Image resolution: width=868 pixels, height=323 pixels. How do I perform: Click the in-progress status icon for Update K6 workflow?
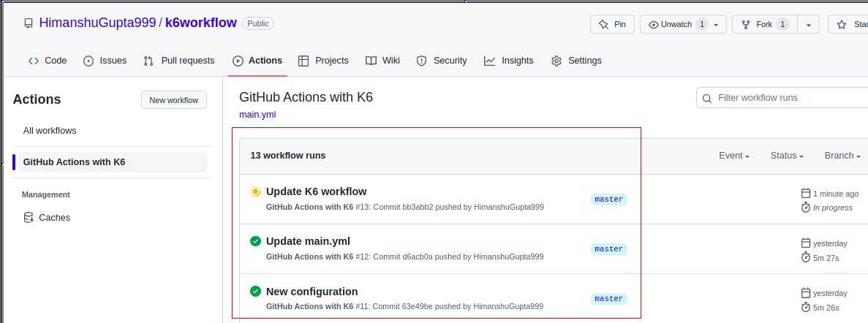[255, 191]
